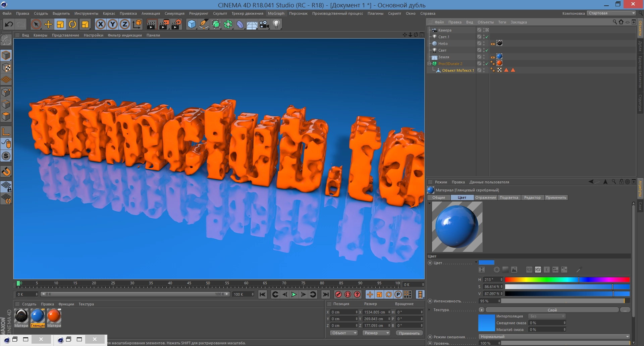644x346 pixels.
Task: Add a Camera object
Action: pyautogui.click(x=264, y=24)
